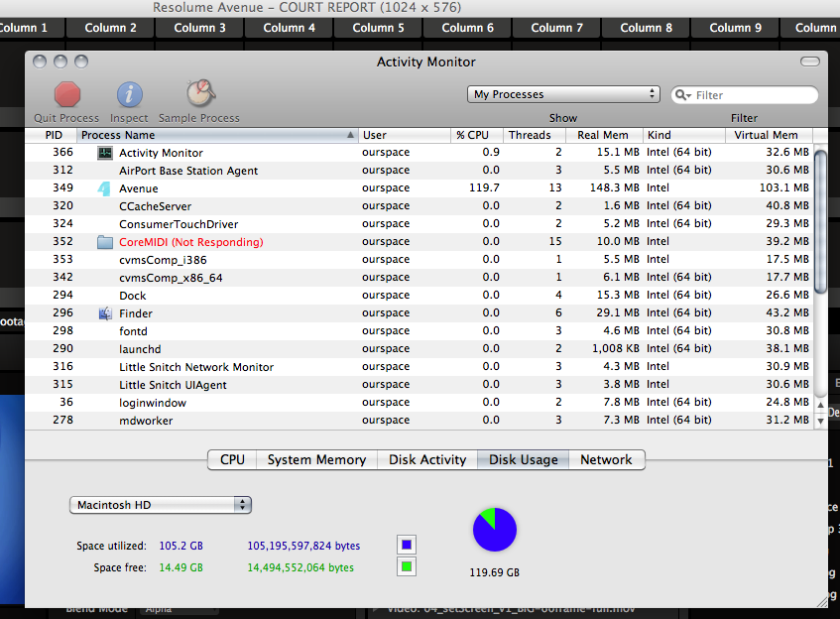Click the green space free color swatch
Image resolution: width=840 pixels, height=619 pixels.
click(407, 566)
